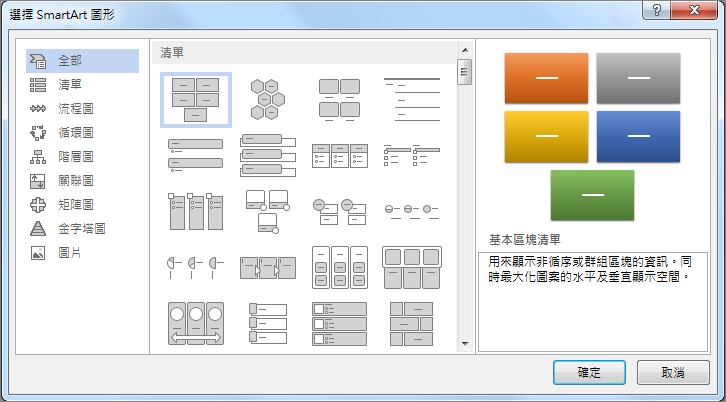Click the yellow preview block
This screenshot has height=402, width=726.
coord(546,137)
